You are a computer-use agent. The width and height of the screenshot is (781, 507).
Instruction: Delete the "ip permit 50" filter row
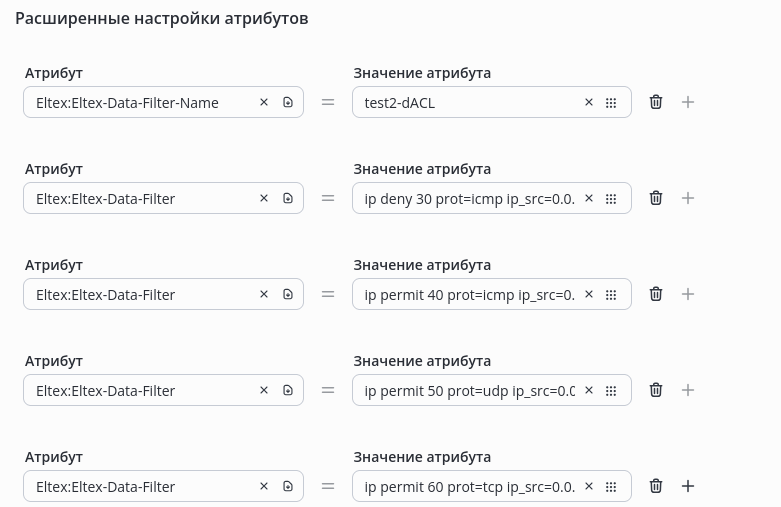click(x=656, y=390)
